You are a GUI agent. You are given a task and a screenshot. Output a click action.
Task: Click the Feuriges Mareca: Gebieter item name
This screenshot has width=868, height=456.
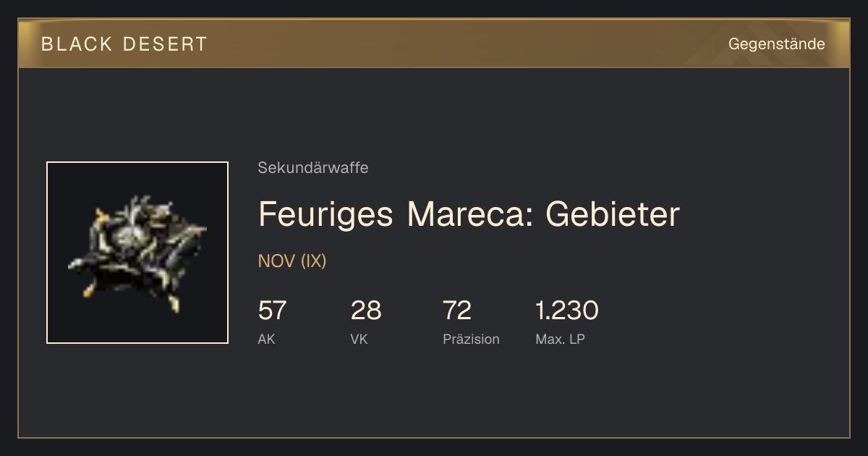pyautogui.click(x=469, y=214)
